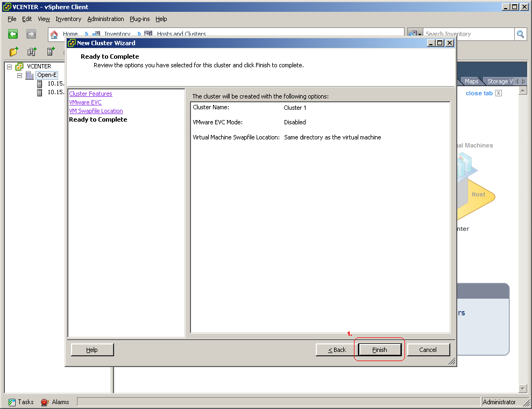This screenshot has width=532, height=409.
Task: Open the View menu
Action: coord(44,19)
